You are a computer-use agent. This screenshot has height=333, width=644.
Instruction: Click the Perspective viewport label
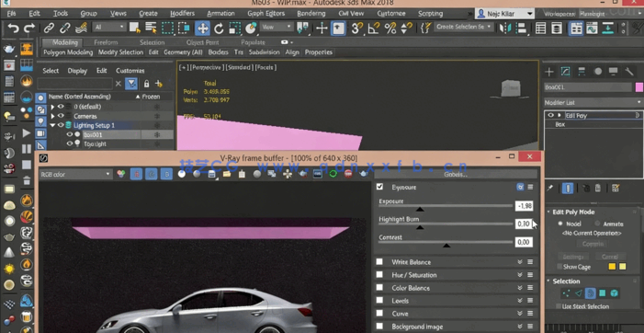tap(208, 67)
